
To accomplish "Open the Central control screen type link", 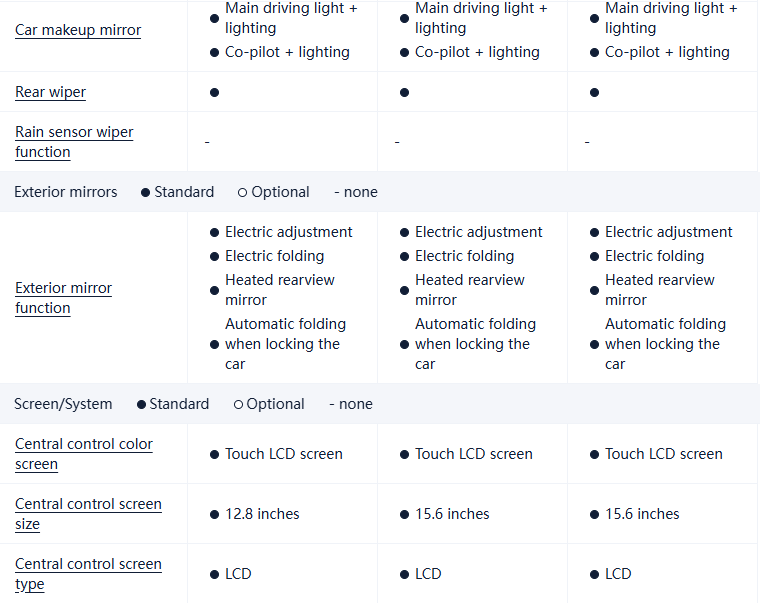I will (x=88, y=574).
